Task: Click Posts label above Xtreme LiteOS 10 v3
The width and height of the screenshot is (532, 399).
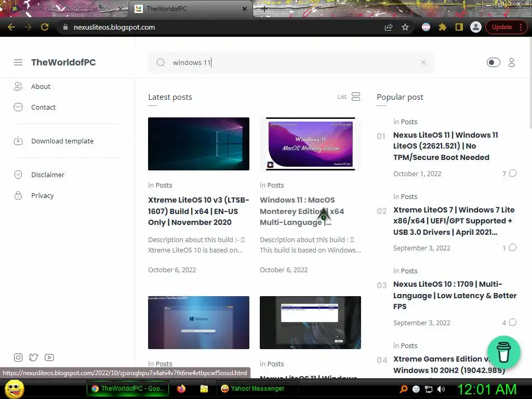Action: coord(164,185)
